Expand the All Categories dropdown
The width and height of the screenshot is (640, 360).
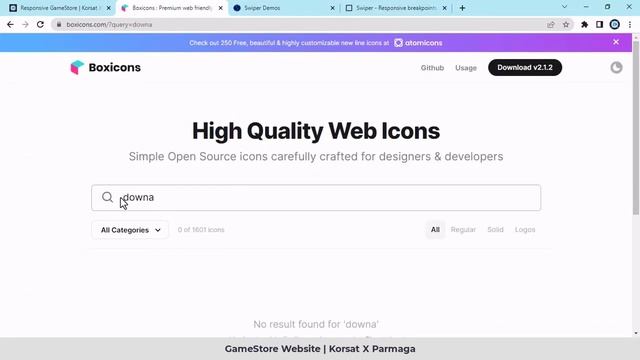click(130, 230)
